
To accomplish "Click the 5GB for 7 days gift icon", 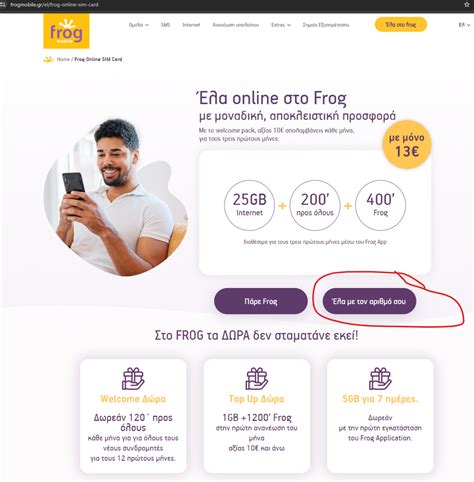I will pos(380,379).
